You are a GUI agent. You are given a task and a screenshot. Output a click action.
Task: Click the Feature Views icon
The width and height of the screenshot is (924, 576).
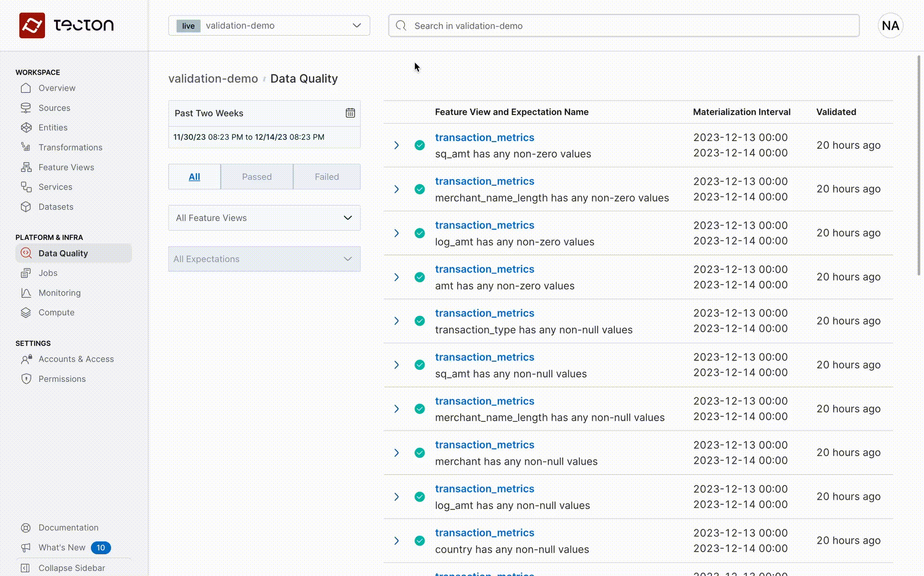(26, 167)
